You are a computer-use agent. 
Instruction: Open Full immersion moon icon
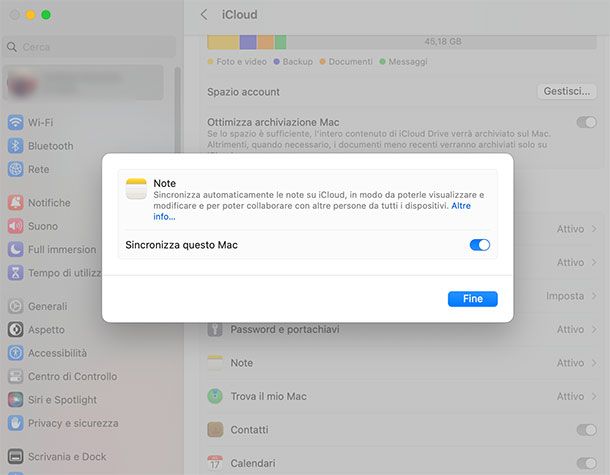[x=16, y=249]
